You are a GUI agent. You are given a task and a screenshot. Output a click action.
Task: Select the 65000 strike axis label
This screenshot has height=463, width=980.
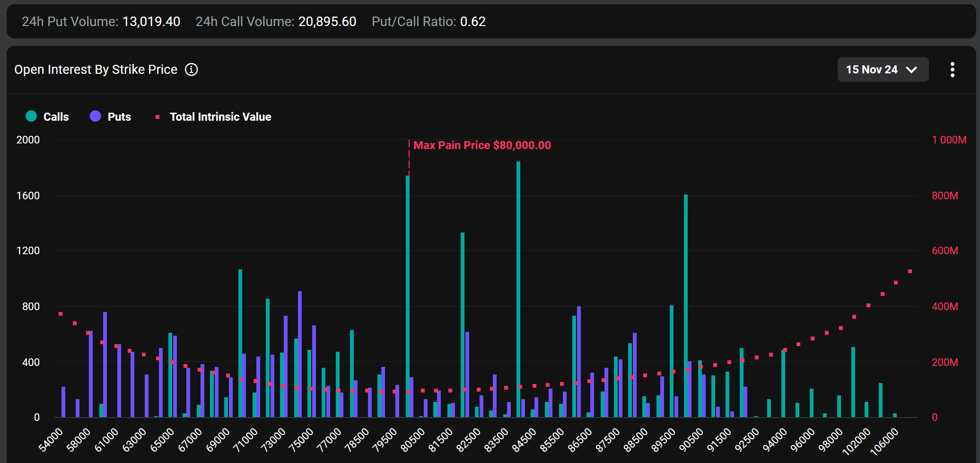(x=162, y=440)
